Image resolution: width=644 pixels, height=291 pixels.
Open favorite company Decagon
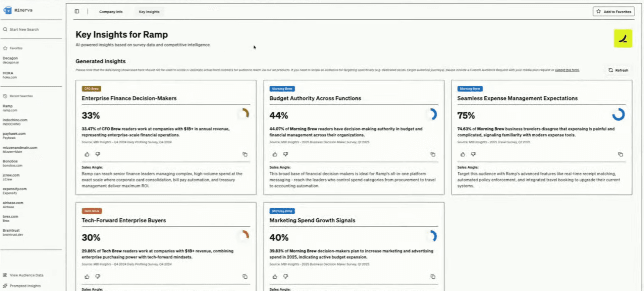11,60
